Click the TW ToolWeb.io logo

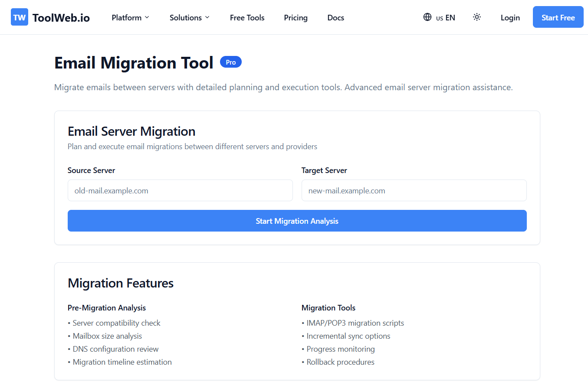[49, 17]
